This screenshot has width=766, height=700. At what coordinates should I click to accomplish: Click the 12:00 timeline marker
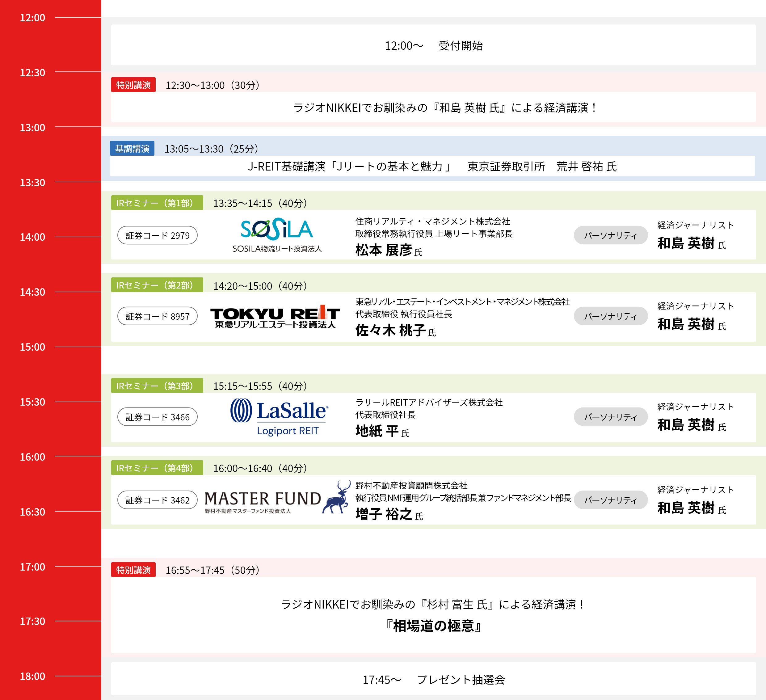pyautogui.click(x=32, y=18)
